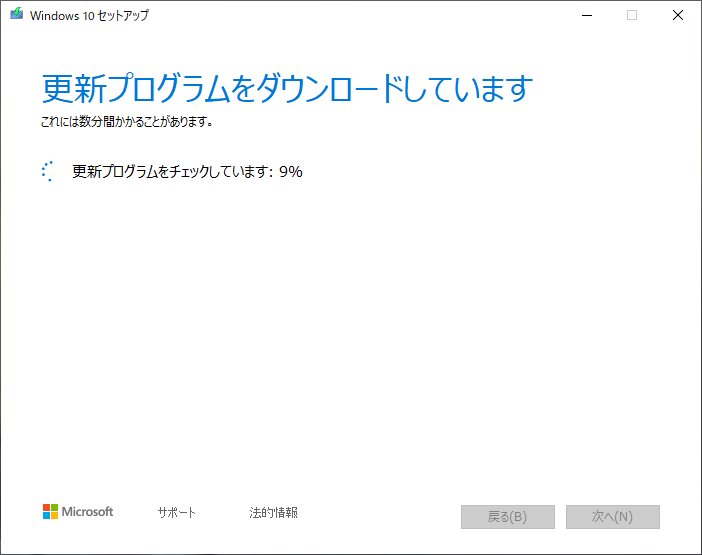The height and width of the screenshot is (555, 702).
Task: Click the greyed-out maximize button
Action: tap(632, 15)
